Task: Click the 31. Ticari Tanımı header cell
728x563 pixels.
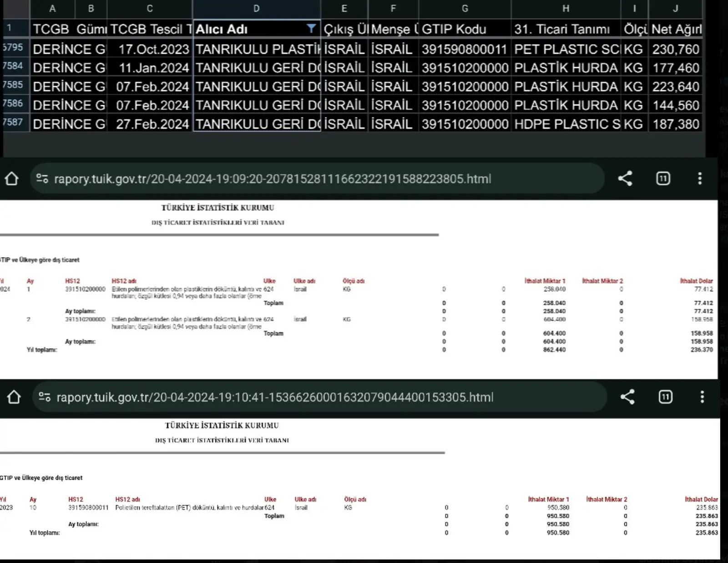Action: click(566, 29)
